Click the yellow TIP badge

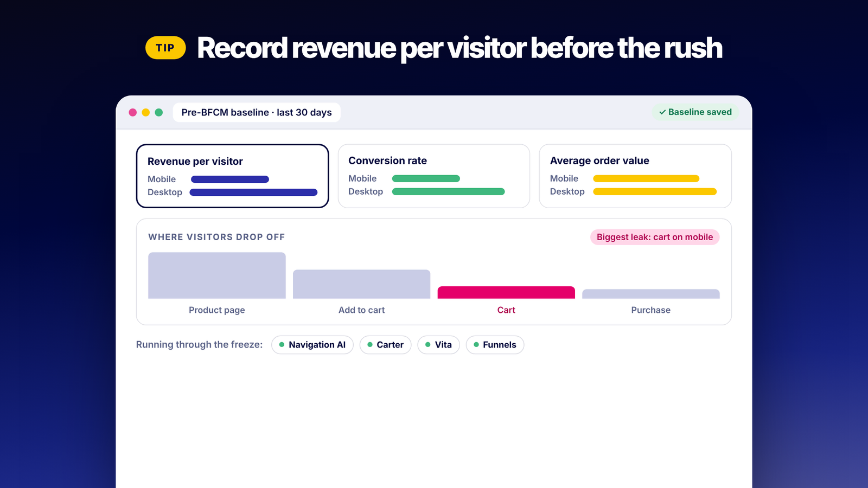point(165,48)
